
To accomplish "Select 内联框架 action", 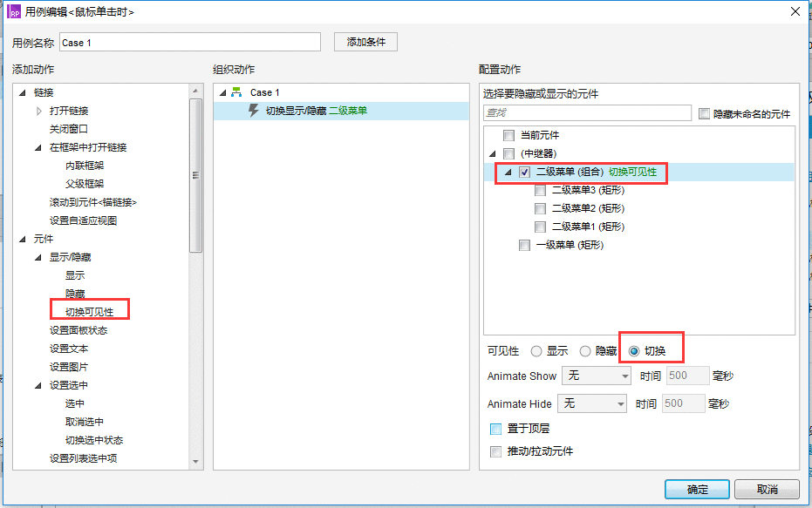I will [85, 166].
